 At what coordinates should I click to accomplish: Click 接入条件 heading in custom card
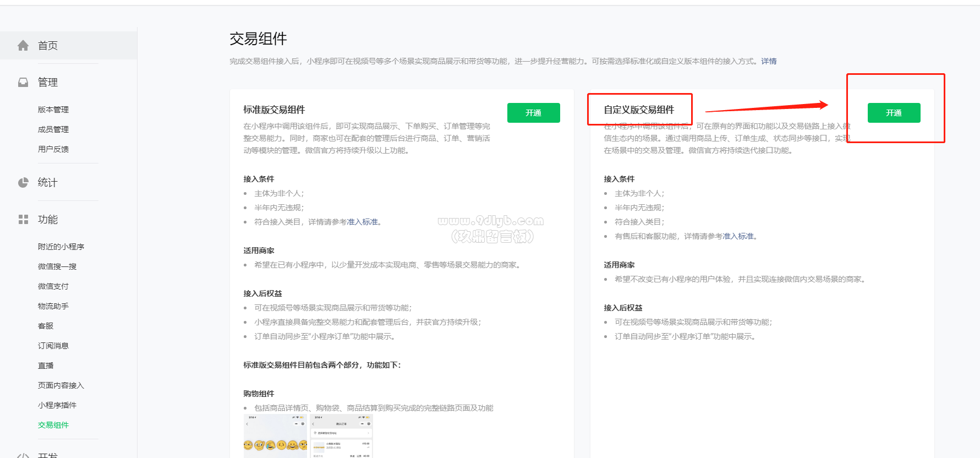point(619,179)
